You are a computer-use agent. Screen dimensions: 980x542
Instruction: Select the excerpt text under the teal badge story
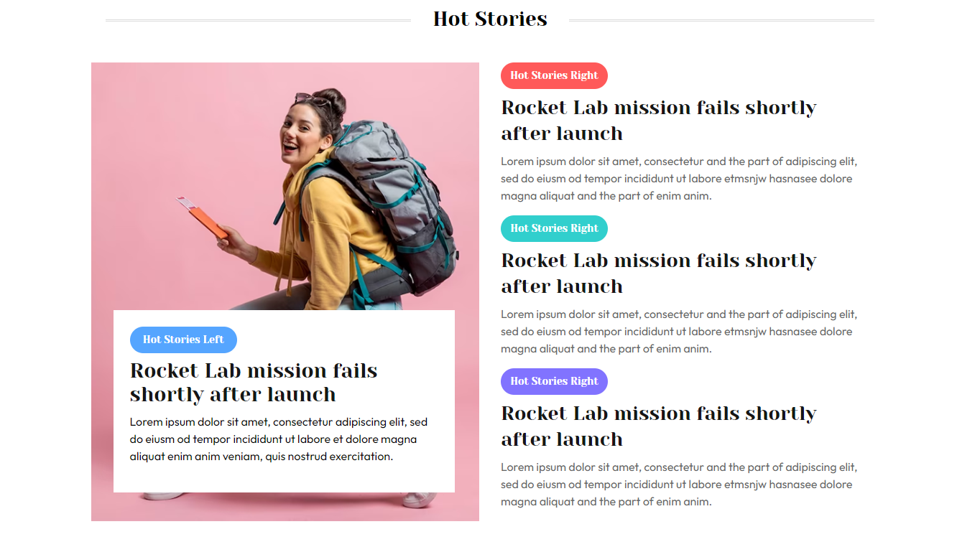679,332
